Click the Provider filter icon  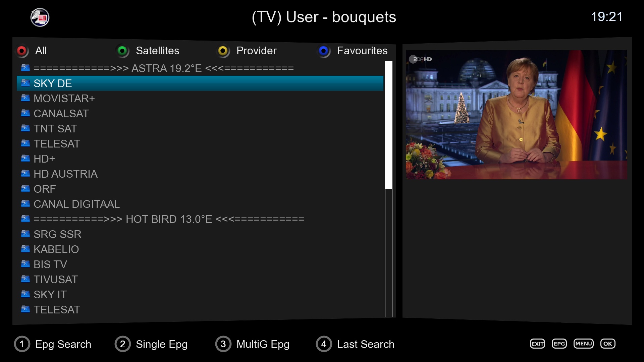[x=223, y=50]
